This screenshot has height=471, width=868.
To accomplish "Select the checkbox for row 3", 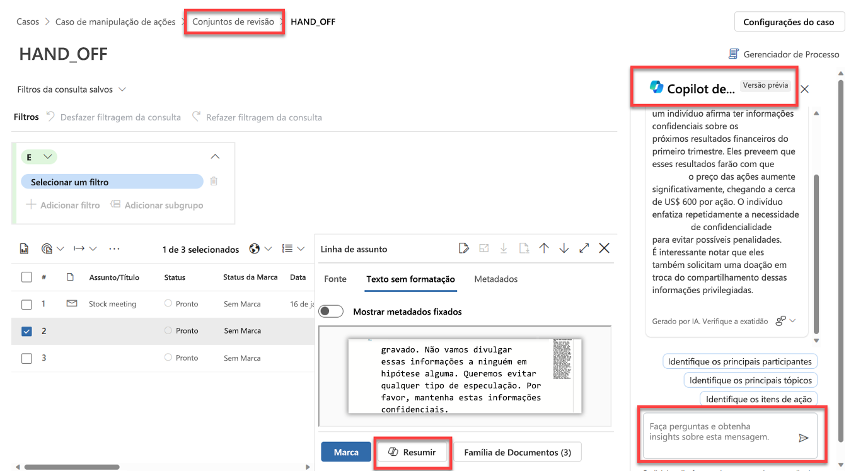I will (x=26, y=358).
